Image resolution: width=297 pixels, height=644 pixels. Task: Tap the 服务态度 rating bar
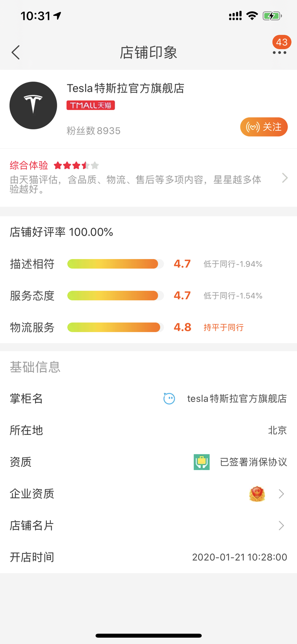pyautogui.click(x=116, y=296)
